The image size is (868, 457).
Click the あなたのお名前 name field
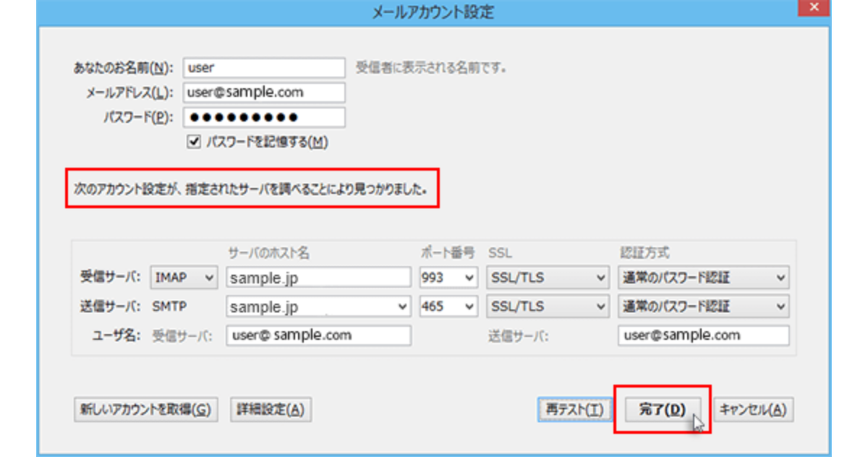[x=264, y=68]
